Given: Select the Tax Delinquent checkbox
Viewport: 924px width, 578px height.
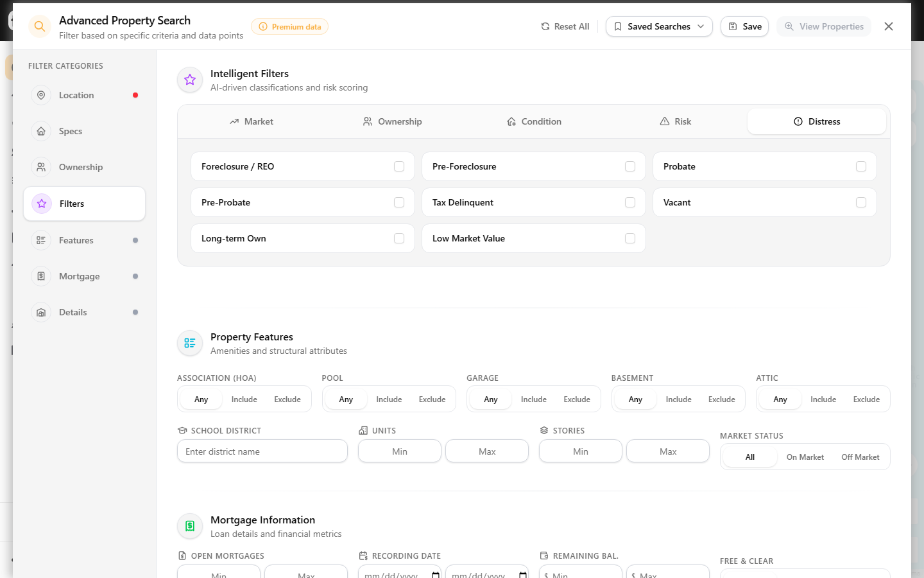Looking at the screenshot, I should pyautogui.click(x=630, y=202).
